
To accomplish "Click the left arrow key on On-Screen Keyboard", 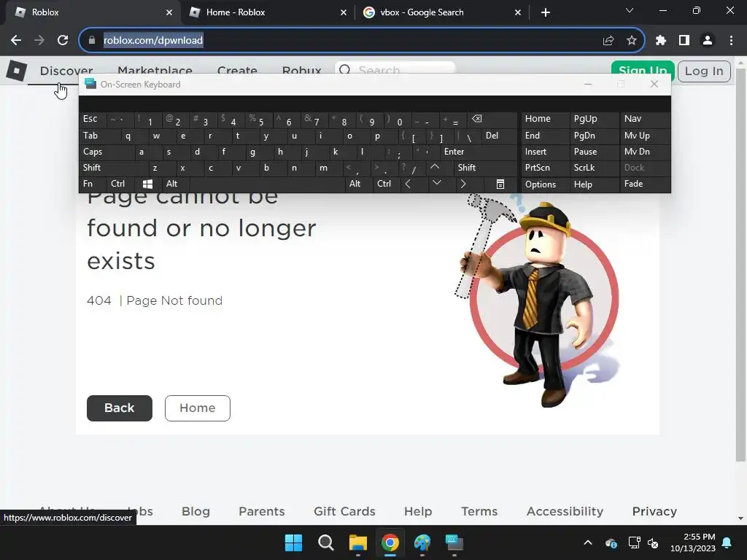I will 408,184.
